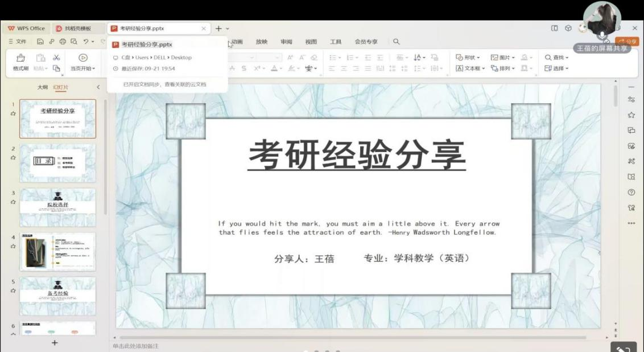The height and width of the screenshot is (352, 644).
Task: Open the Arrange (排列) dropdown
Action: tap(502, 68)
